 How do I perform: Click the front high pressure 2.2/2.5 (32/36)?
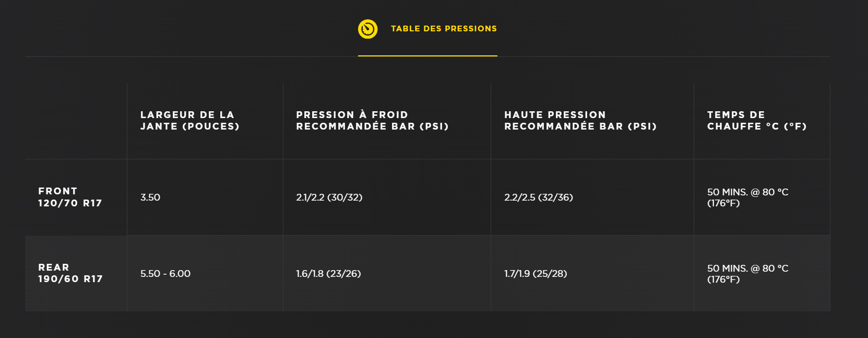click(538, 197)
